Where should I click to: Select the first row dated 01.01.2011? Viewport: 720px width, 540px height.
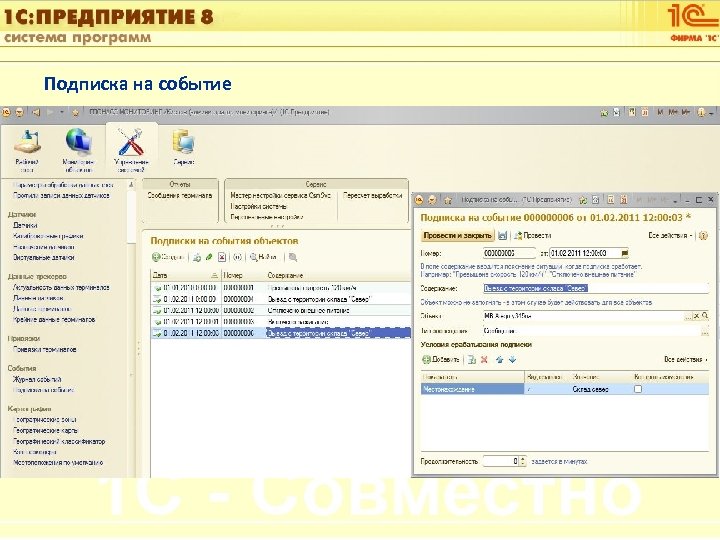pyautogui.click(x=281, y=288)
